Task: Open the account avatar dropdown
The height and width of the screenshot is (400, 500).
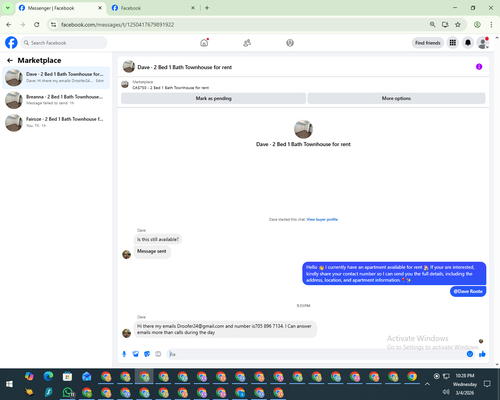Action: pyautogui.click(x=483, y=43)
